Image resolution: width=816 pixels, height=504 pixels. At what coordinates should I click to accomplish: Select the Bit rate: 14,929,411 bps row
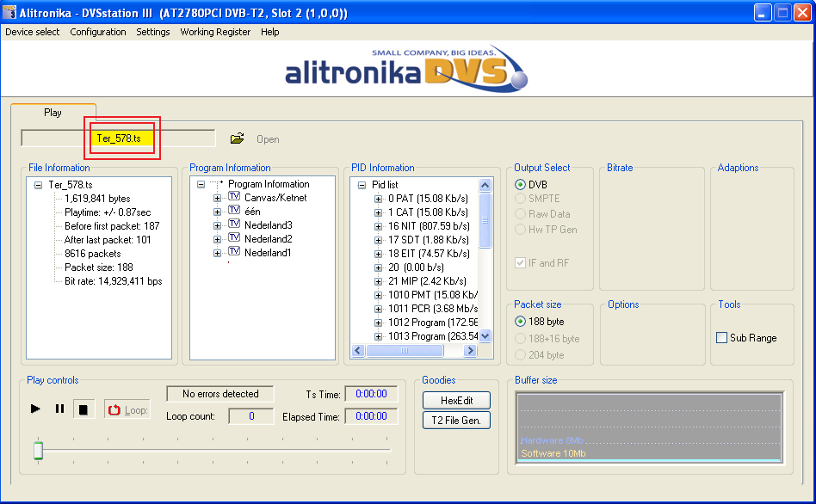113,281
